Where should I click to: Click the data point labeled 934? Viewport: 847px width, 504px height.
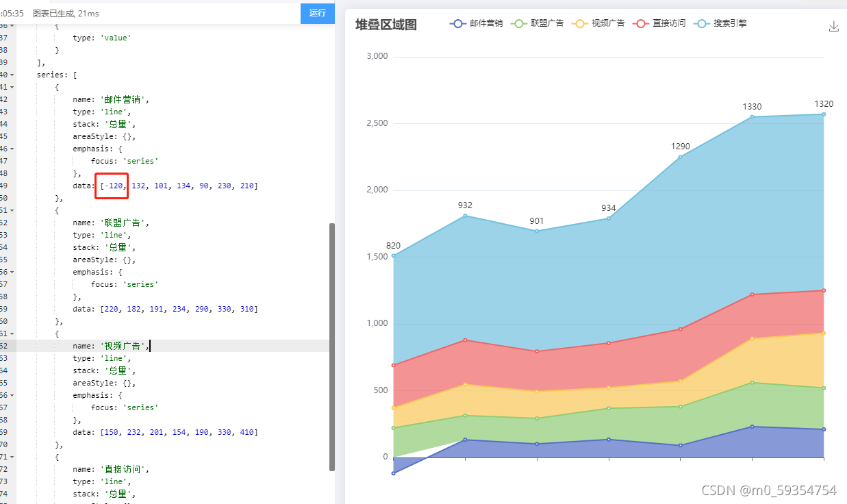click(x=609, y=218)
